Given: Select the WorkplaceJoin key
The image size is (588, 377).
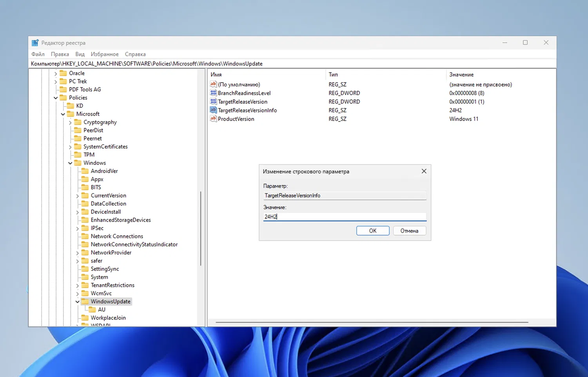Looking at the screenshot, I should [x=108, y=318].
